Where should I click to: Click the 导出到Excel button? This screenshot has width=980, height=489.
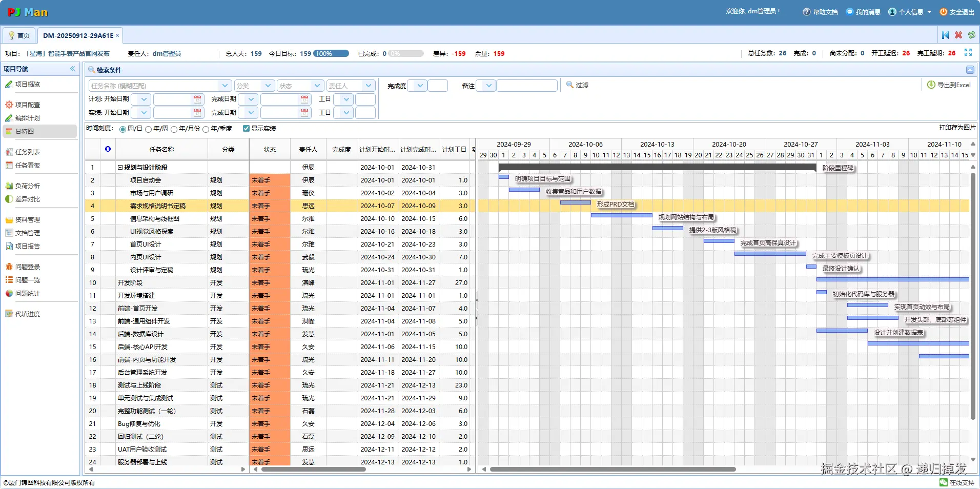point(949,85)
